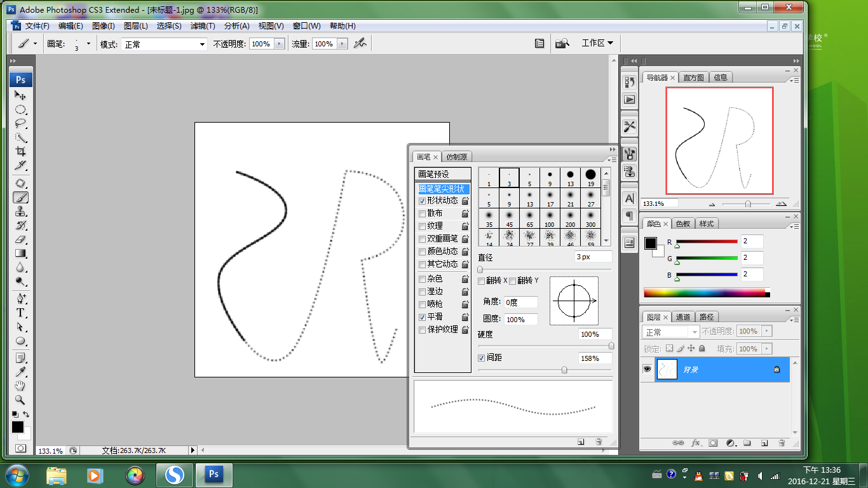This screenshot has height=488, width=868.
Task: Select 画笔笔尖形状 in the brush panel
Action: tap(444, 189)
